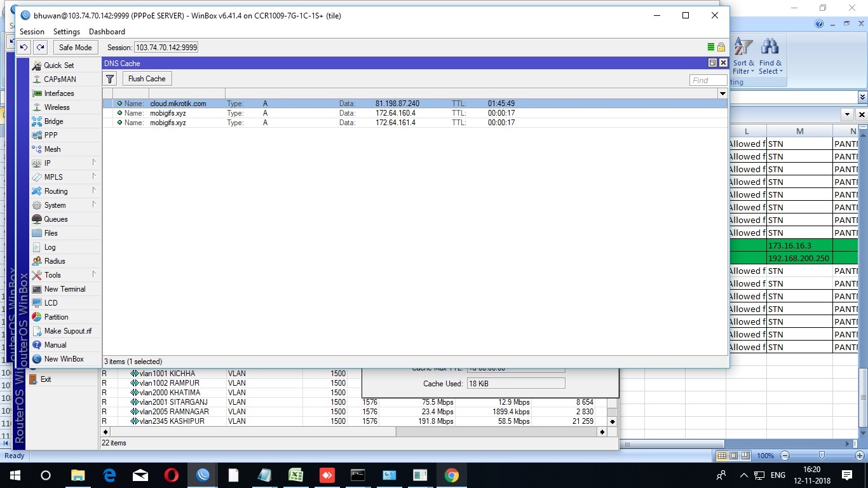Launch New Terminal from the sidebar
Viewport: 868px width, 488px height.
pyautogui.click(x=64, y=289)
